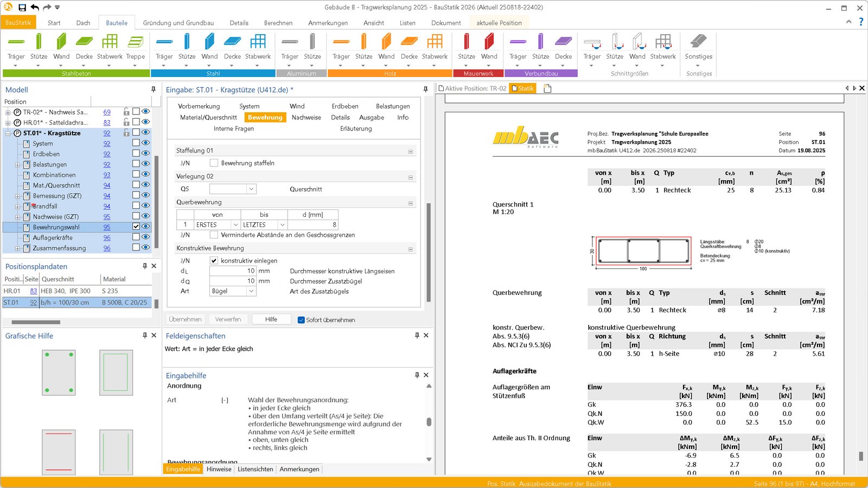The height and width of the screenshot is (488, 868).
Task: Open the Nachweise input tab
Action: pyautogui.click(x=306, y=118)
